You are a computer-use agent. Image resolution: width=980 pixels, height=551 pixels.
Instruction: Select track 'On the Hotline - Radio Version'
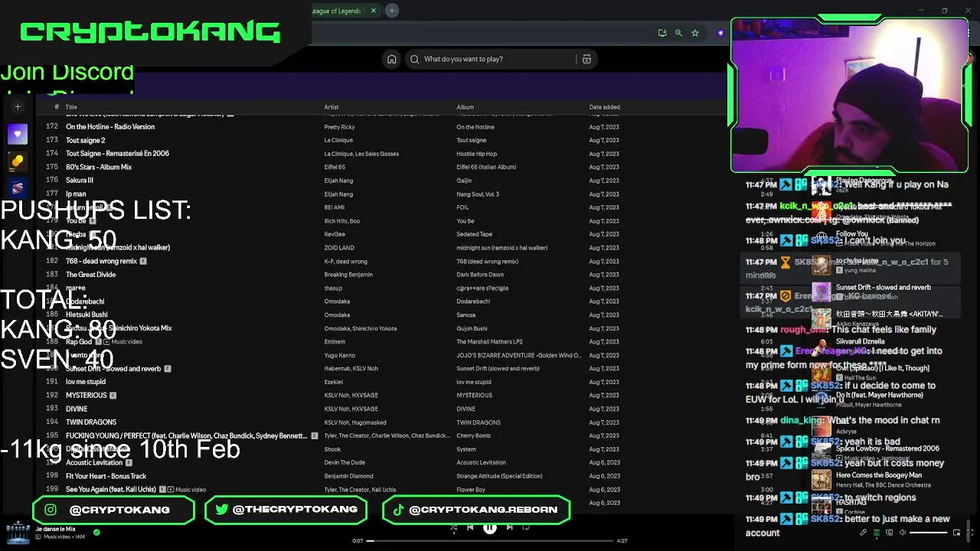[110, 127]
